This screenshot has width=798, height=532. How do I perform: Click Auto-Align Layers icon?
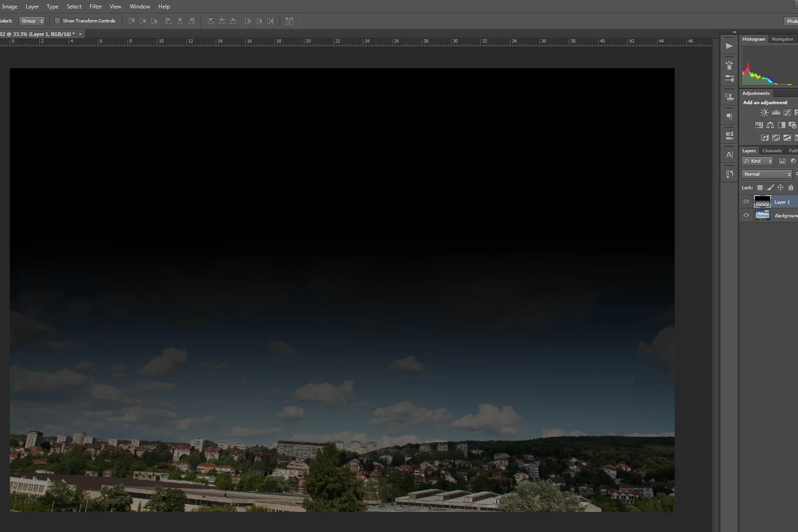point(289,21)
